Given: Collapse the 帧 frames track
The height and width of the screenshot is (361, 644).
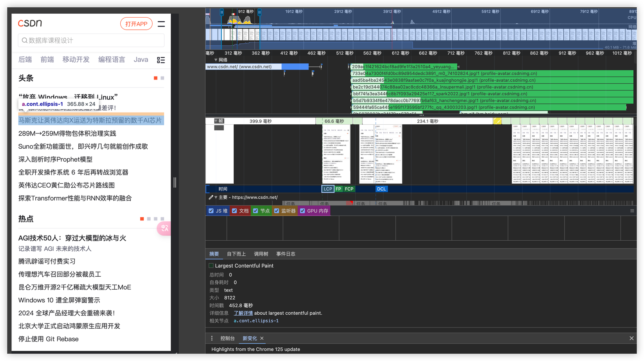Looking at the screenshot, I should (x=216, y=121).
